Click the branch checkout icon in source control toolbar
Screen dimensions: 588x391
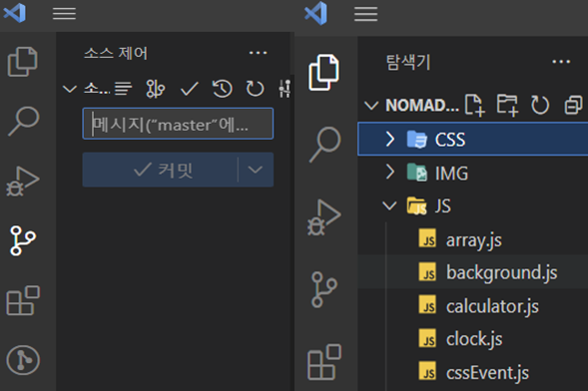(156, 89)
